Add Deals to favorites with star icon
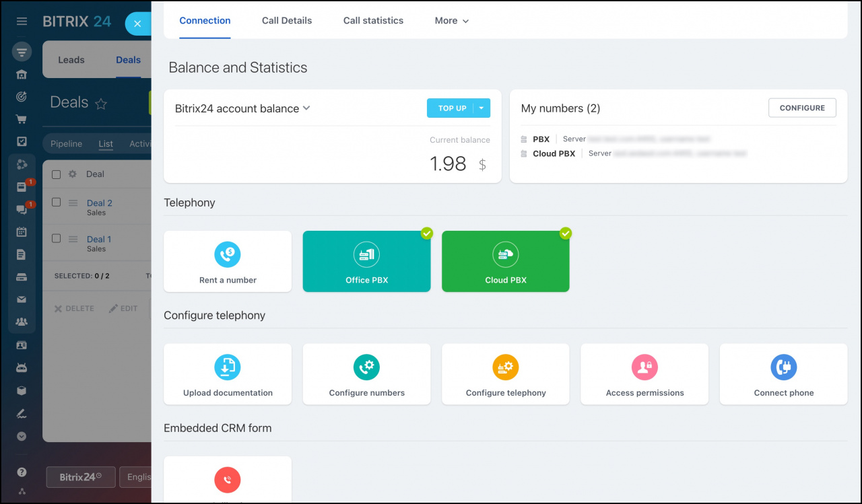Viewport: 862px width, 504px height. coord(101,104)
